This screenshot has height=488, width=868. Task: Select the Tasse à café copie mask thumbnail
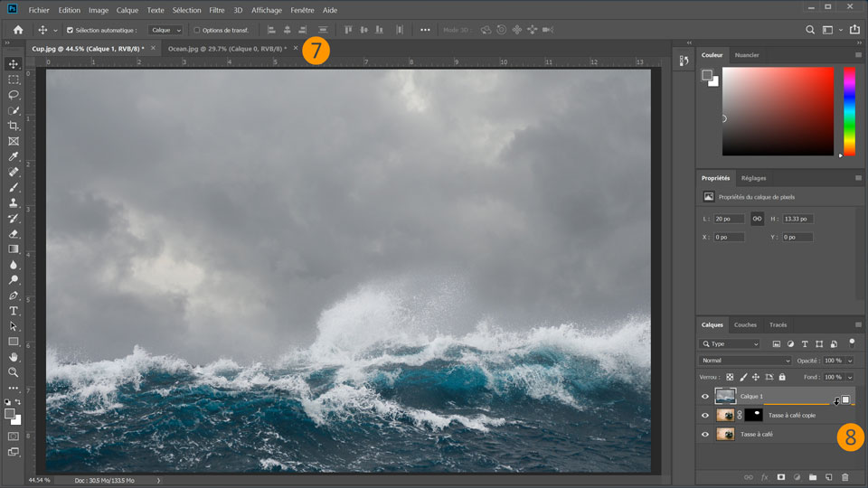753,415
